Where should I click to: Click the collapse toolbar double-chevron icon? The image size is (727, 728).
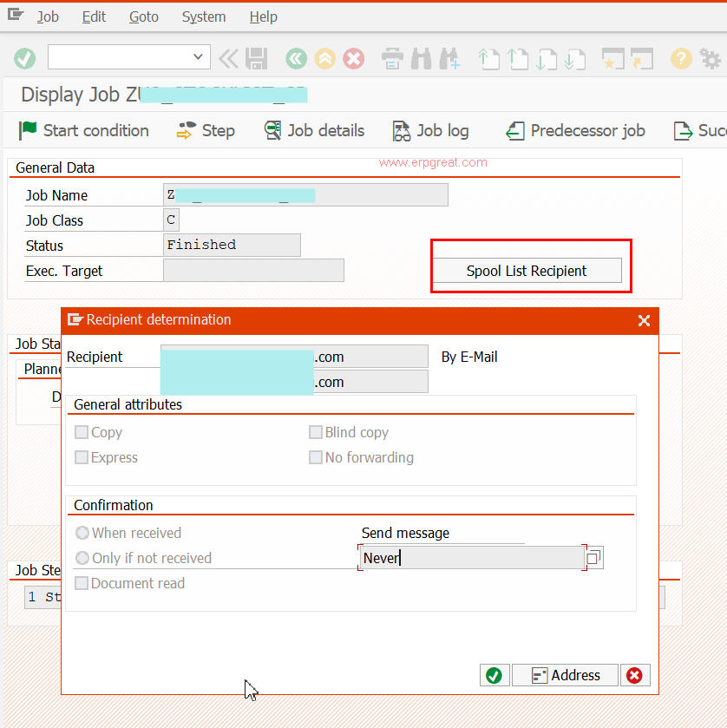pos(228,59)
